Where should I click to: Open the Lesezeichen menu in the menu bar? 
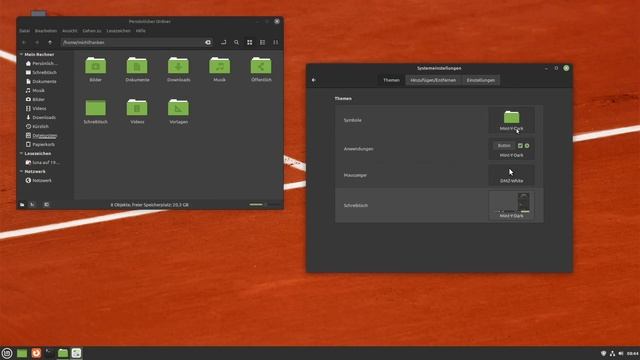coord(118,31)
